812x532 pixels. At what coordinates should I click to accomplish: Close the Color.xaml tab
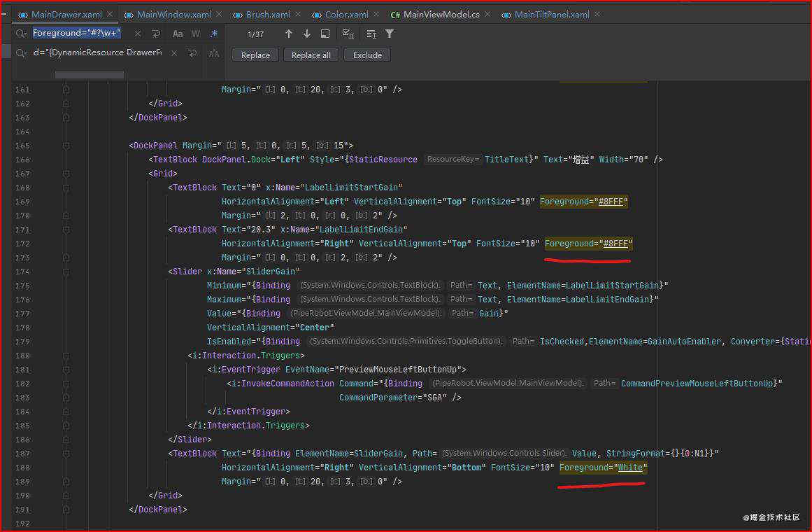pos(376,15)
